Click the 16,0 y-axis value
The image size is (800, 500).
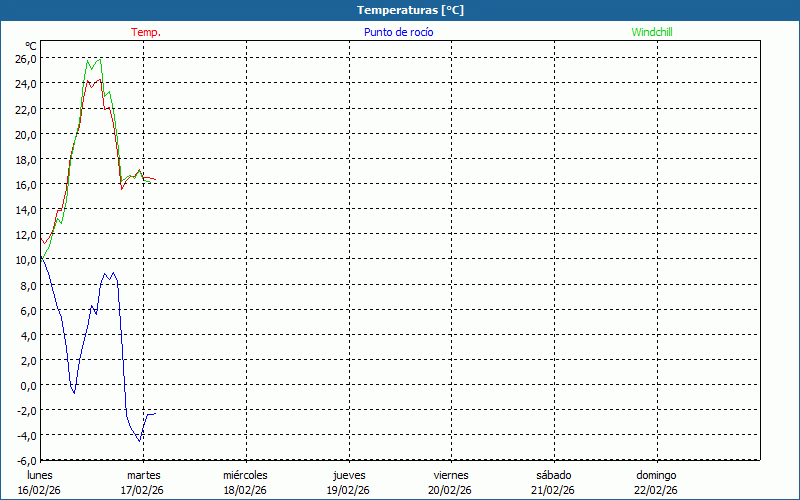[x=26, y=185]
